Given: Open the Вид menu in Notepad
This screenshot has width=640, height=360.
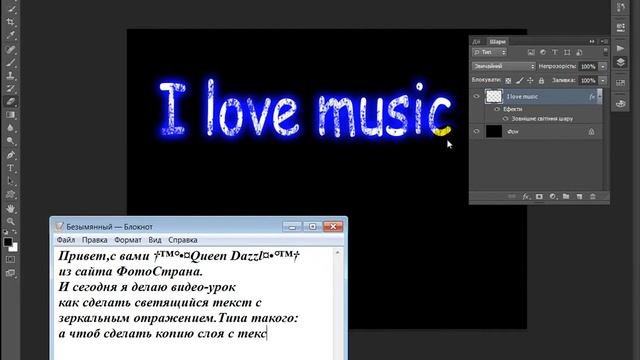Looking at the screenshot, I should point(155,240).
